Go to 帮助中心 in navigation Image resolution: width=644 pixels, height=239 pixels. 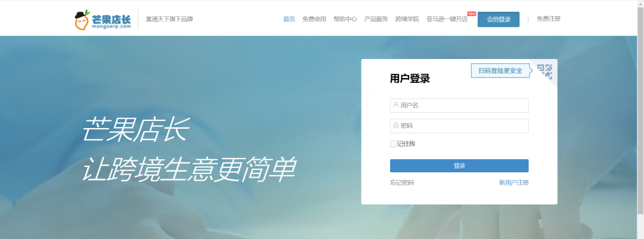tap(345, 19)
